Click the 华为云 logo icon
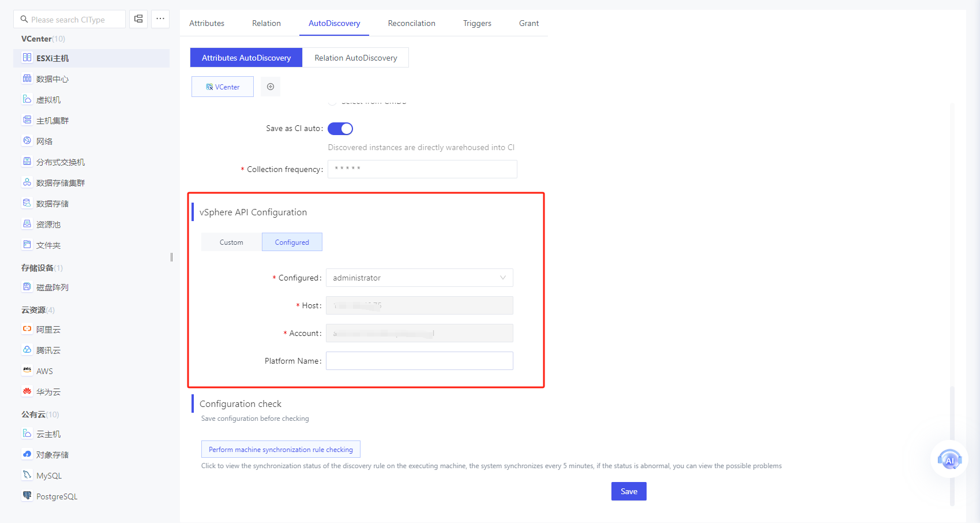This screenshot has height=523, width=980. pos(27,391)
